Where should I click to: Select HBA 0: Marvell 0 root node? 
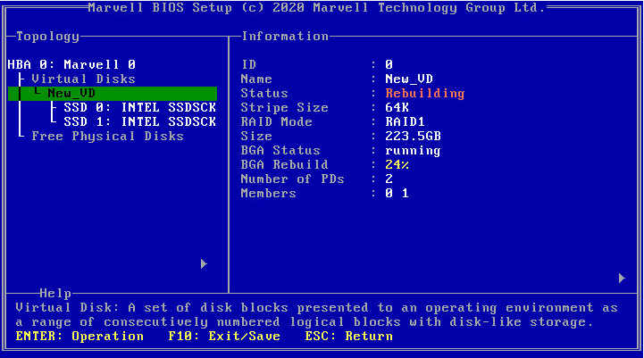click(71, 64)
